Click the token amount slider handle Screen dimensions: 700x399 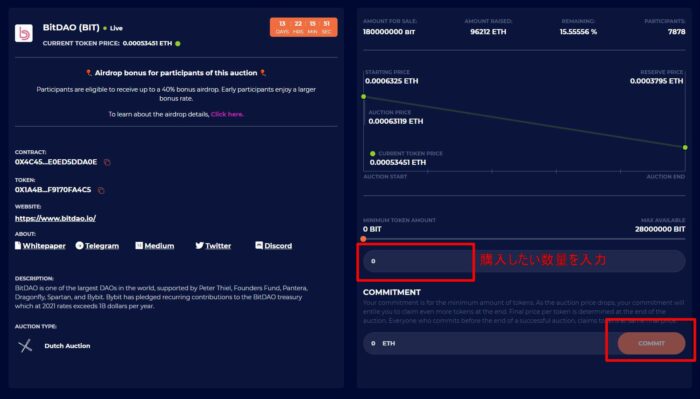tap(363, 239)
